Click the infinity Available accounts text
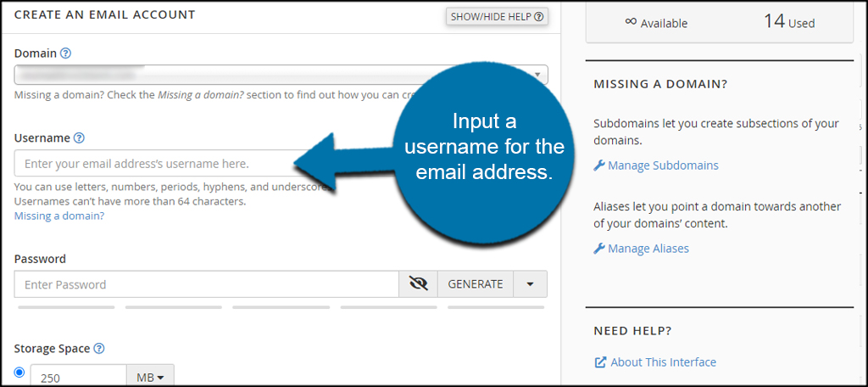 coord(656,23)
